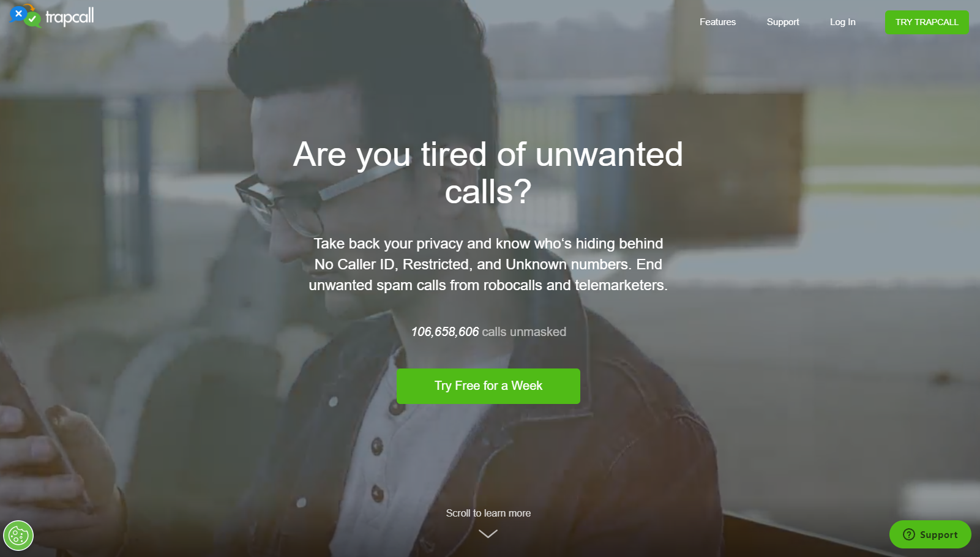Click the down chevron arrow below Scroll text
The width and height of the screenshot is (980, 557).
[x=488, y=534]
